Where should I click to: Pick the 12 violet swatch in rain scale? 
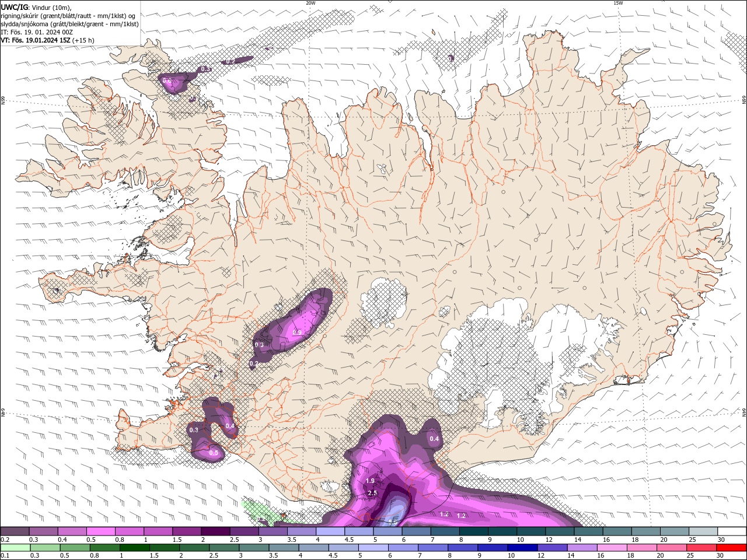tap(551, 548)
